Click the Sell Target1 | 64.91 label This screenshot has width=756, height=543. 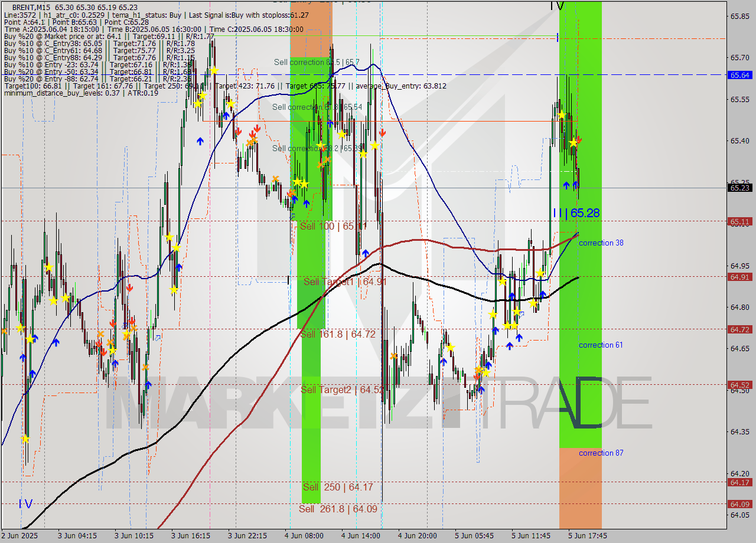(x=344, y=281)
